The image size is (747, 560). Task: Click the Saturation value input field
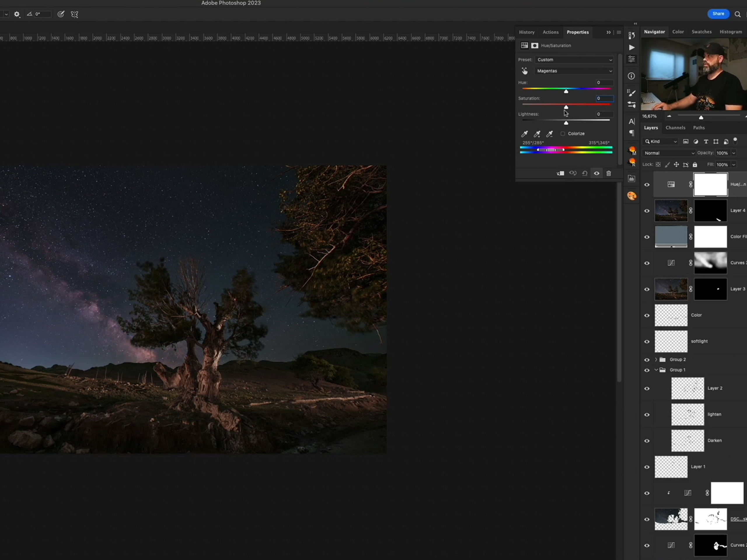604,98
